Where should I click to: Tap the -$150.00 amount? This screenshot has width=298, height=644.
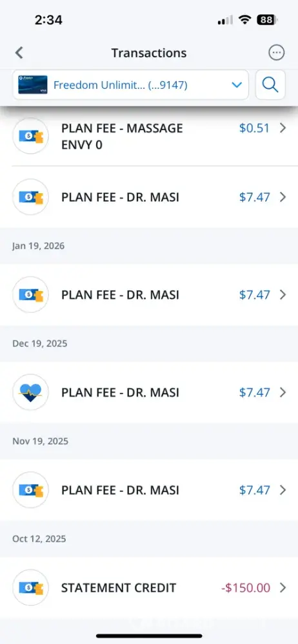tap(246, 588)
